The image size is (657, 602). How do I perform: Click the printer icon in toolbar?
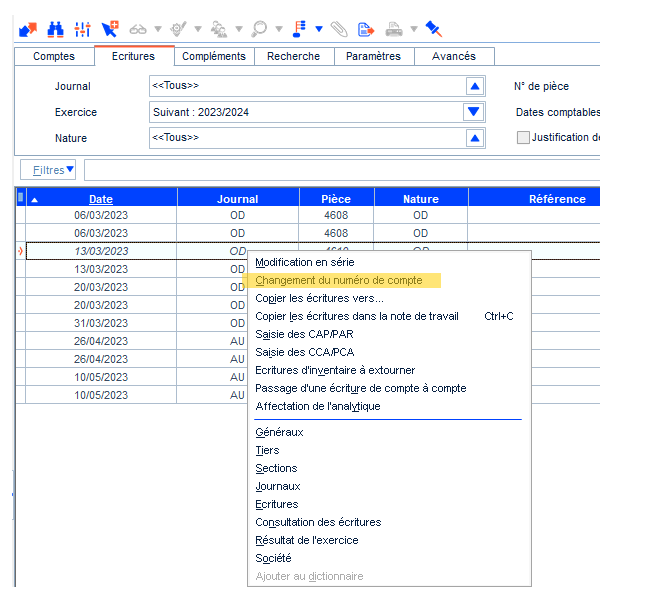(x=394, y=28)
